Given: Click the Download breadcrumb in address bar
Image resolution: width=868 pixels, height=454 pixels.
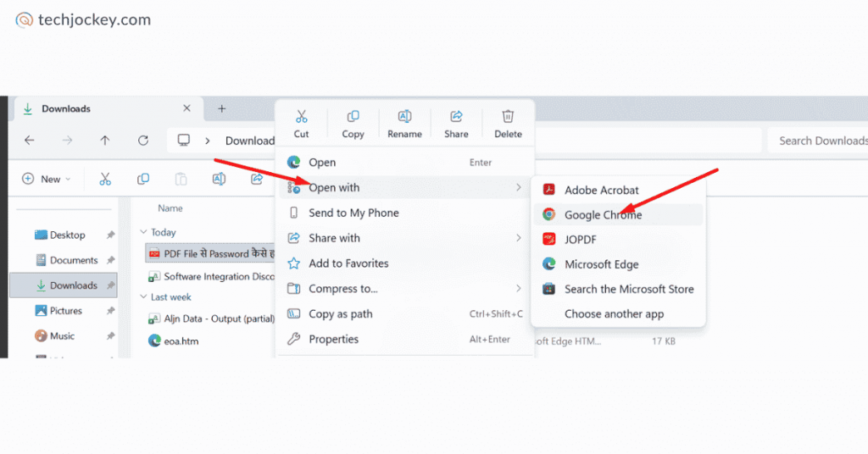Looking at the screenshot, I should [x=250, y=141].
